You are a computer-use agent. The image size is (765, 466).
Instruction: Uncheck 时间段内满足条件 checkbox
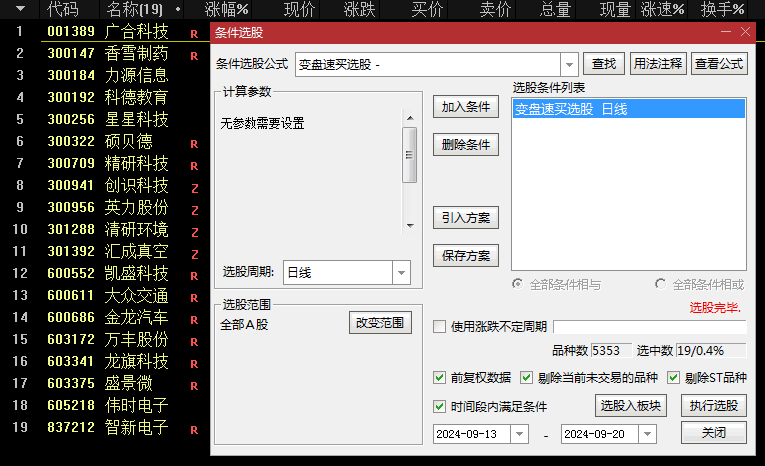439,406
